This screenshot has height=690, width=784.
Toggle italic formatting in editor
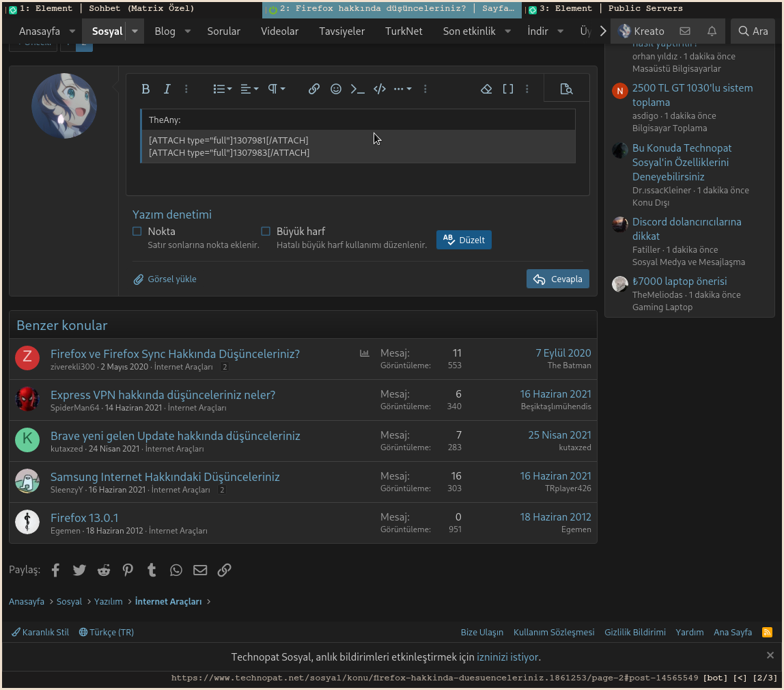167,89
